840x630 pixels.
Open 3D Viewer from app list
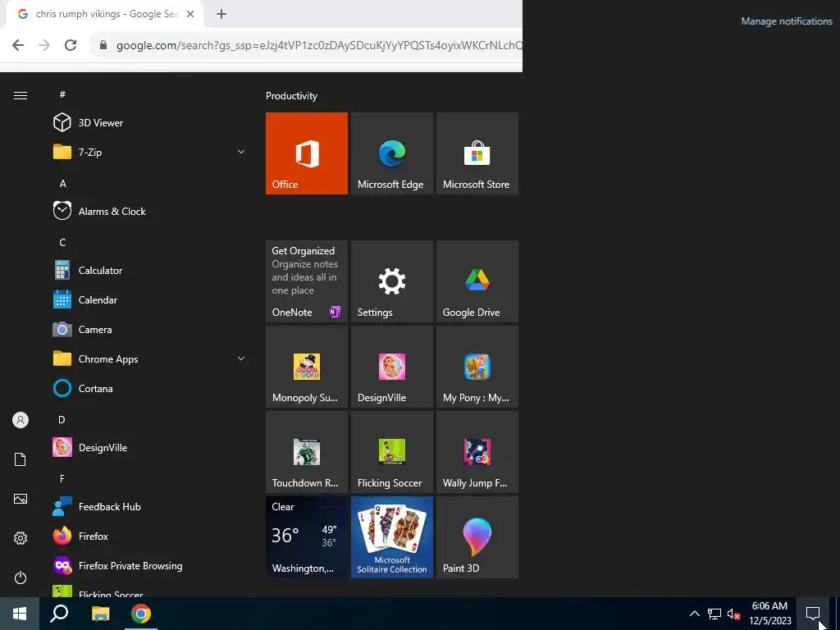tap(150, 123)
